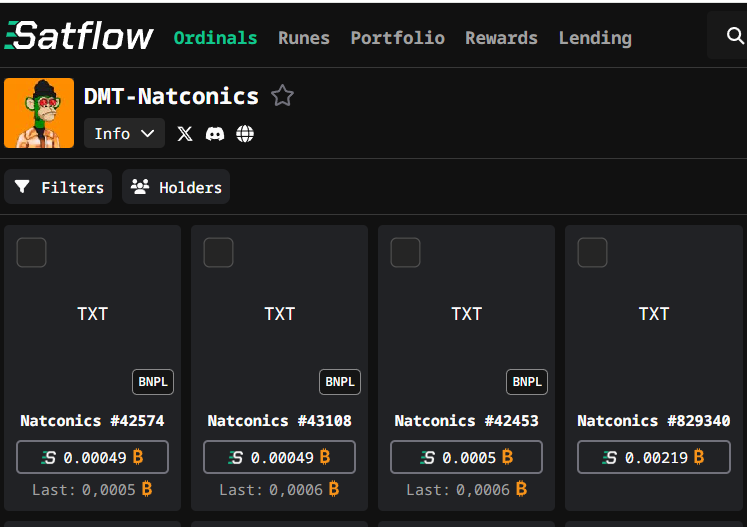Open the search magnifier icon
This screenshot has height=527, width=747.
pos(735,35)
